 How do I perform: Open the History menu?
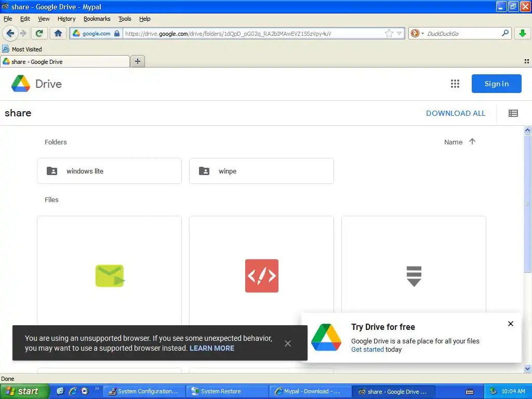[66, 19]
